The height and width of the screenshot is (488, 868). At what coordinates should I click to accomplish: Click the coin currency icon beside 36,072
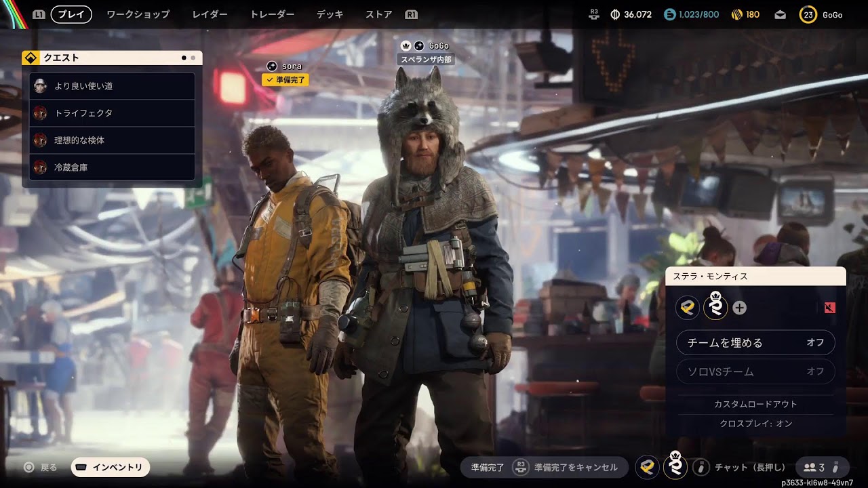[616, 14]
